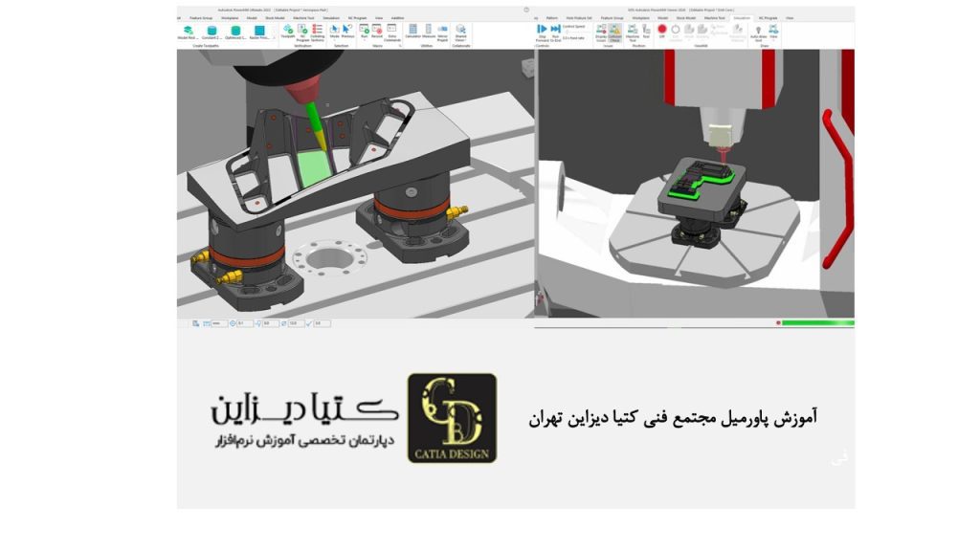The height and width of the screenshot is (551, 980).
Task: Click the Measure tool icon
Action: pyautogui.click(x=427, y=32)
